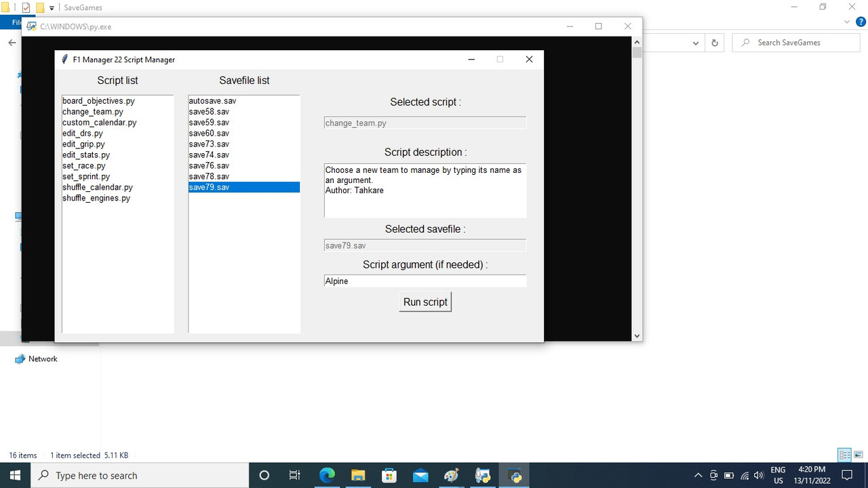Click the battery indicator in the tray
The image size is (868, 488).
[729, 475]
